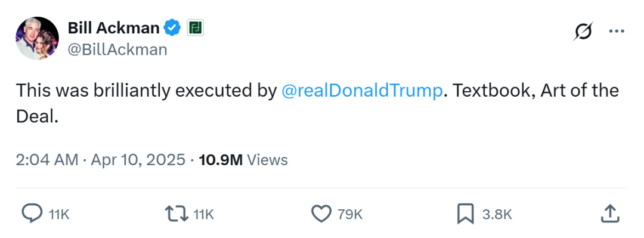Share the post via the upload arrow icon

coord(610,214)
